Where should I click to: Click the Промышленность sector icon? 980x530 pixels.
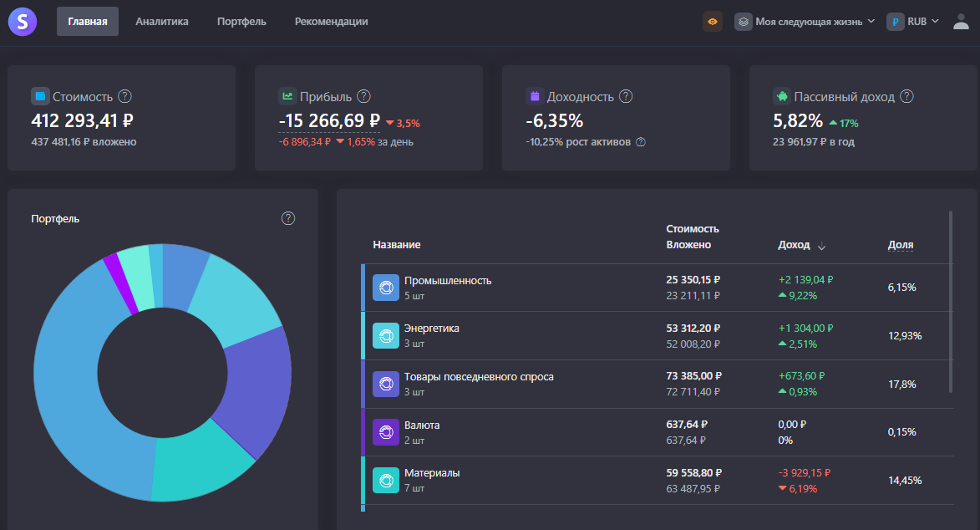(386, 288)
